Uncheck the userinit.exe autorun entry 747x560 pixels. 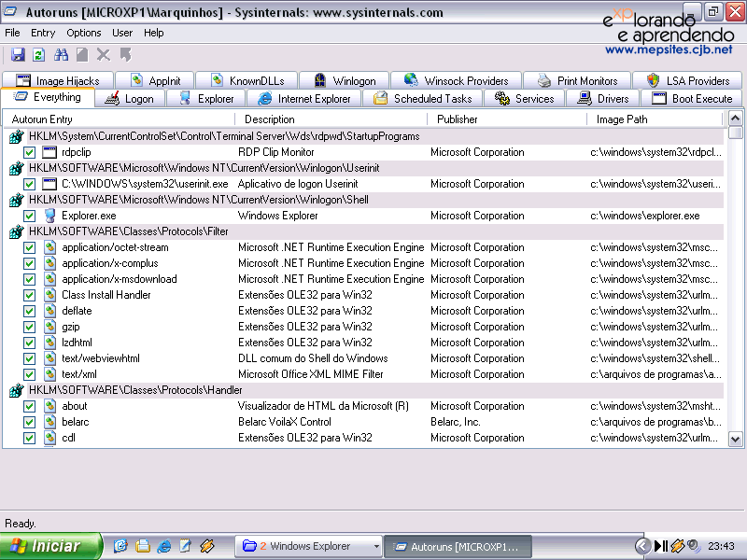pos(30,184)
